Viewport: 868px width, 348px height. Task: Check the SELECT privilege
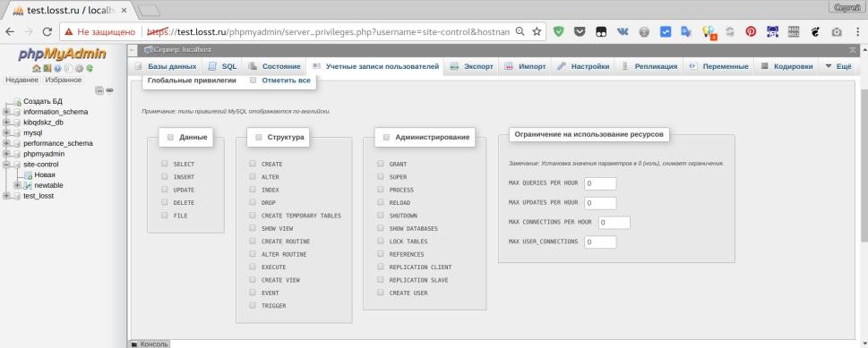[x=165, y=164]
